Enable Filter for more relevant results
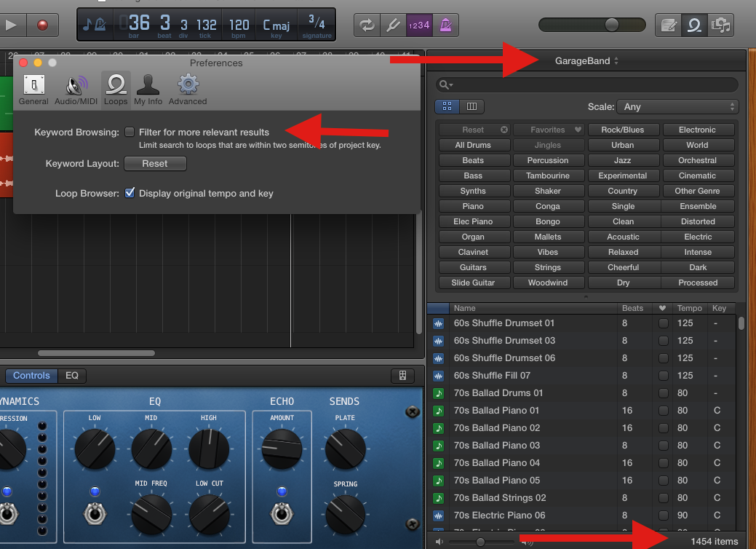The width and height of the screenshot is (756, 549). 130,132
